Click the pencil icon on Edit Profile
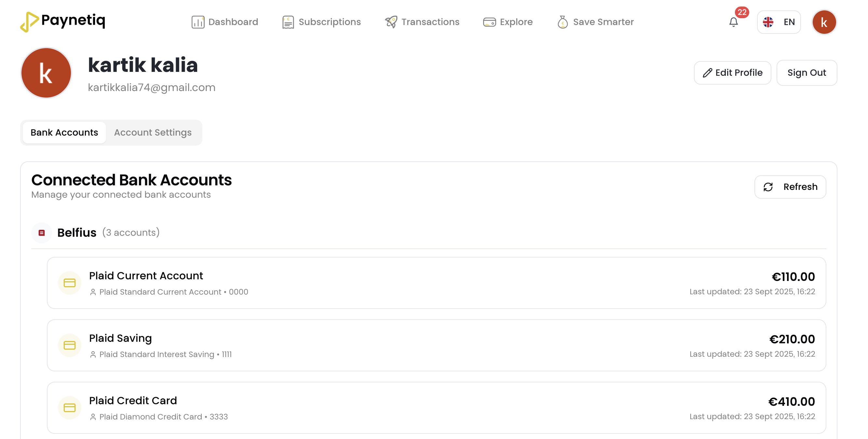The height and width of the screenshot is (439, 868). click(x=708, y=73)
